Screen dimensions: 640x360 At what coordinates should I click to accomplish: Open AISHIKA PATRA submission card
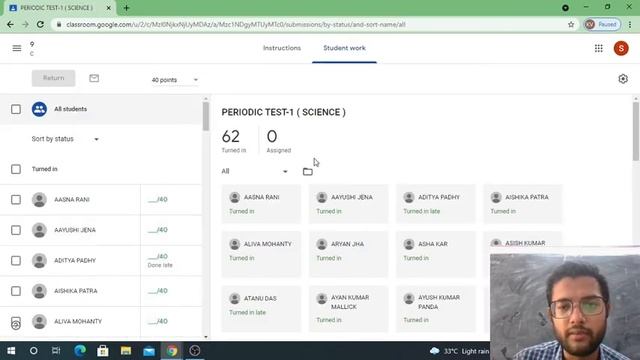(522, 204)
